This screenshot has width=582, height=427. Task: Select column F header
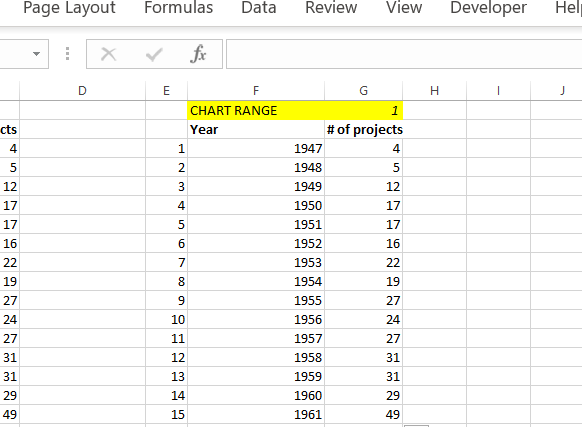(256, 91)
